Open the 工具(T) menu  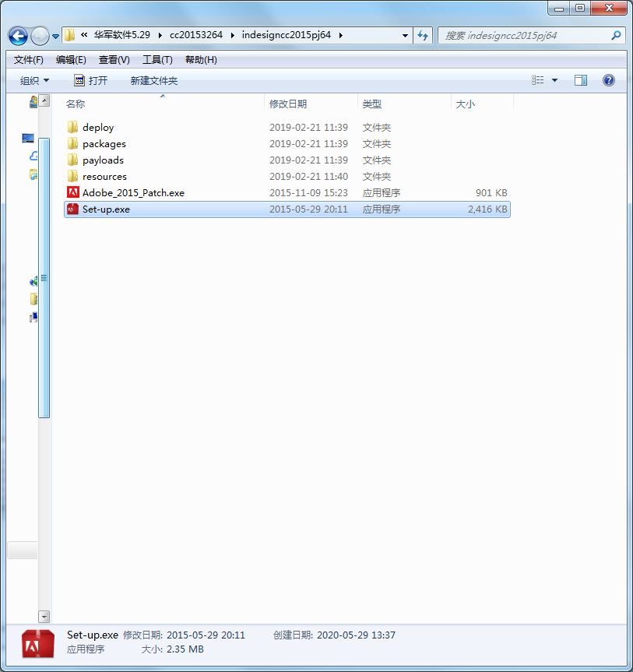click(158, 60)
